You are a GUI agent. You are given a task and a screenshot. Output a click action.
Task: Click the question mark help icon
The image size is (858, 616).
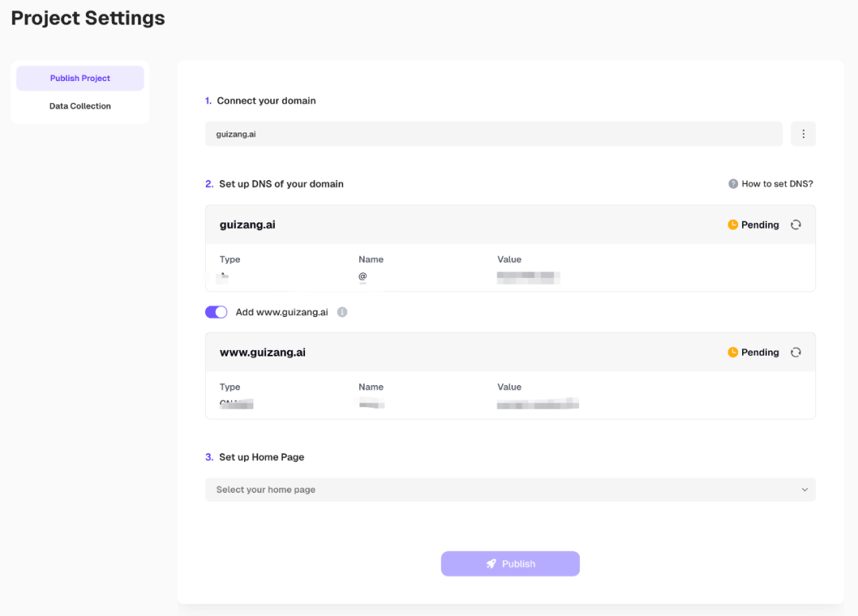[x=732, y=183]
